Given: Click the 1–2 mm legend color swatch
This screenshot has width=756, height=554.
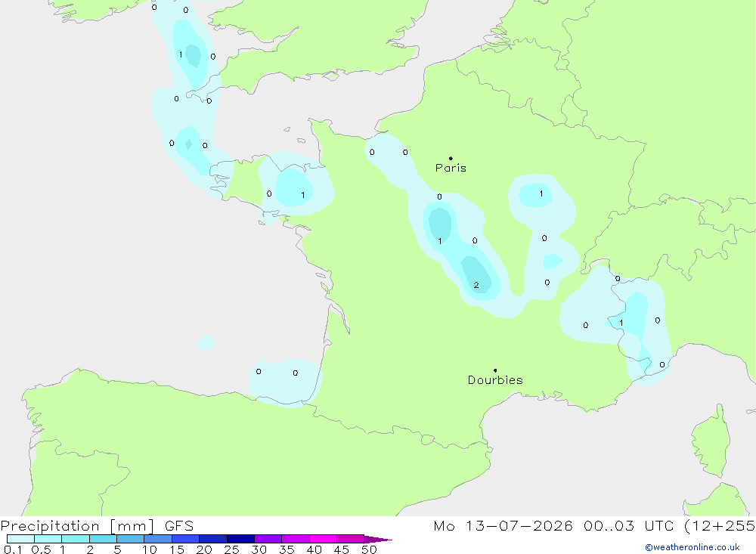Looking at the screenshot, I should (x=76, y=539).
